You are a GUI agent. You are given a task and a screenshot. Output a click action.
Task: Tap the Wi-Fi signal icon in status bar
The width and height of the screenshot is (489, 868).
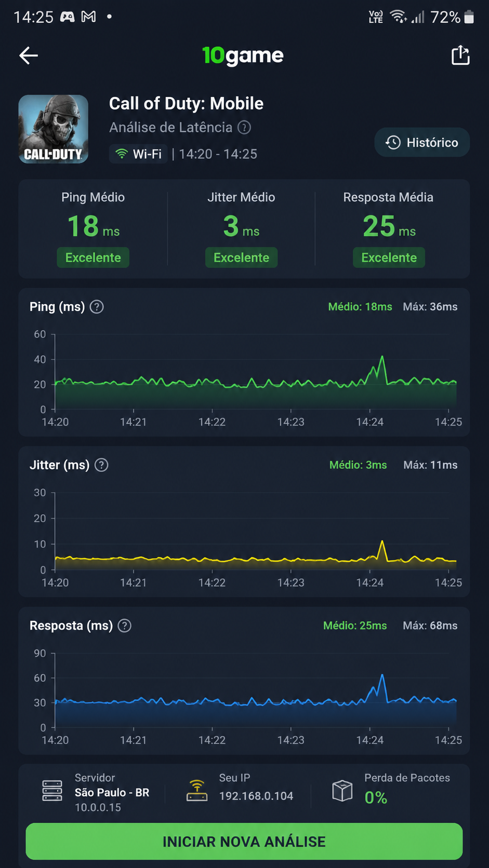pyautogui.click(x=399, y=17)
